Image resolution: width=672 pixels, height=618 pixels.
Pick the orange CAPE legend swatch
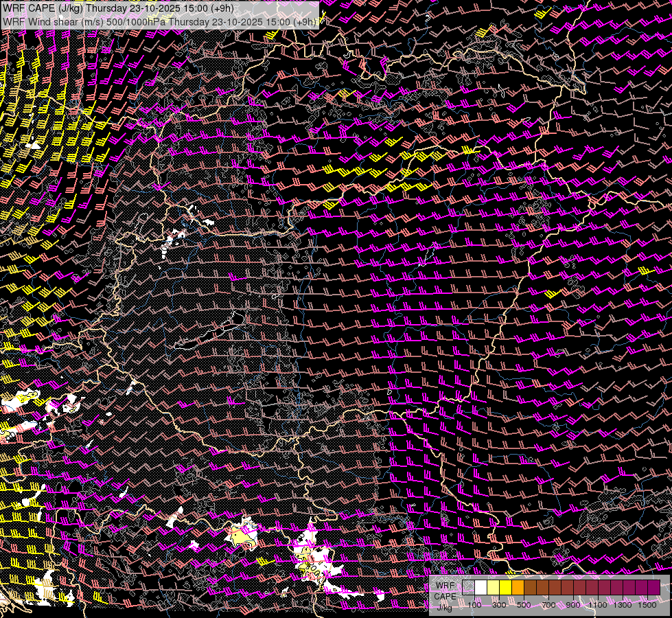518,587
